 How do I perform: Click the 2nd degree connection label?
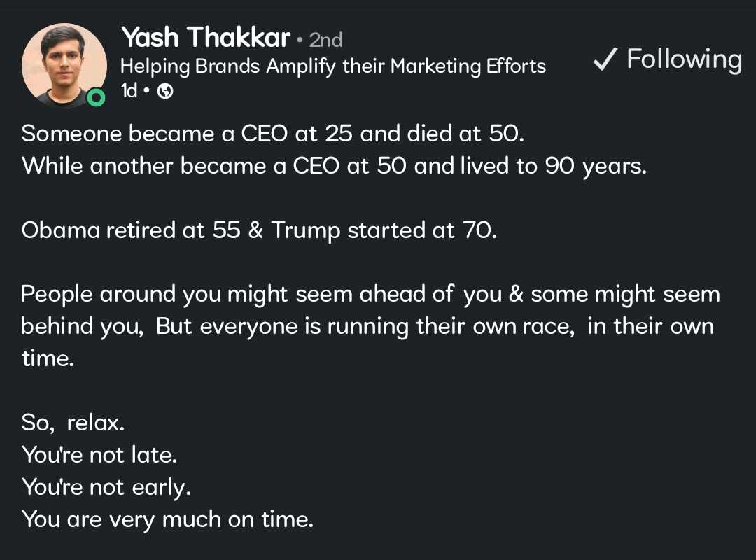pyautogui.click(x=325, y=40)
